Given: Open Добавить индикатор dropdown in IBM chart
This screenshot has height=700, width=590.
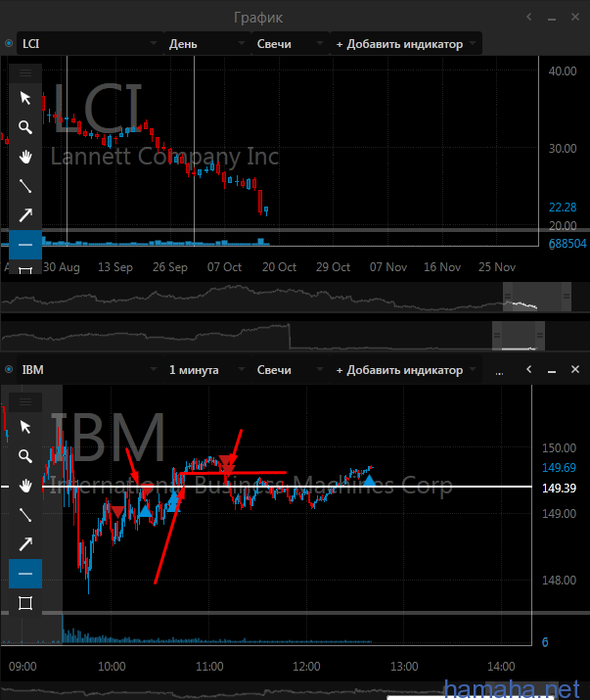Looking at the screenshot, I should pos(406,370).
